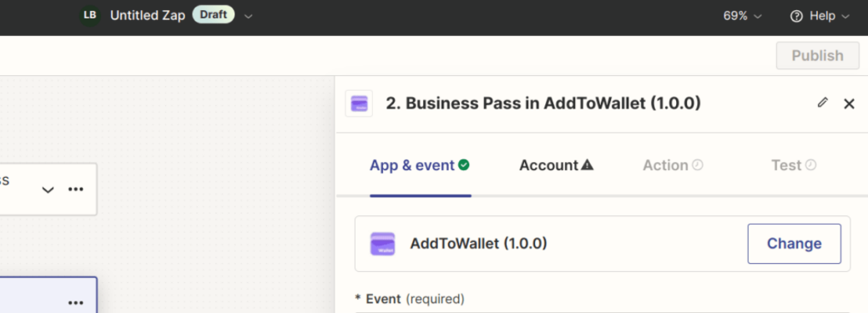Click the Publish button
Image resolution: width=868 pixels, height=313 pixels.
click(818, 55)
